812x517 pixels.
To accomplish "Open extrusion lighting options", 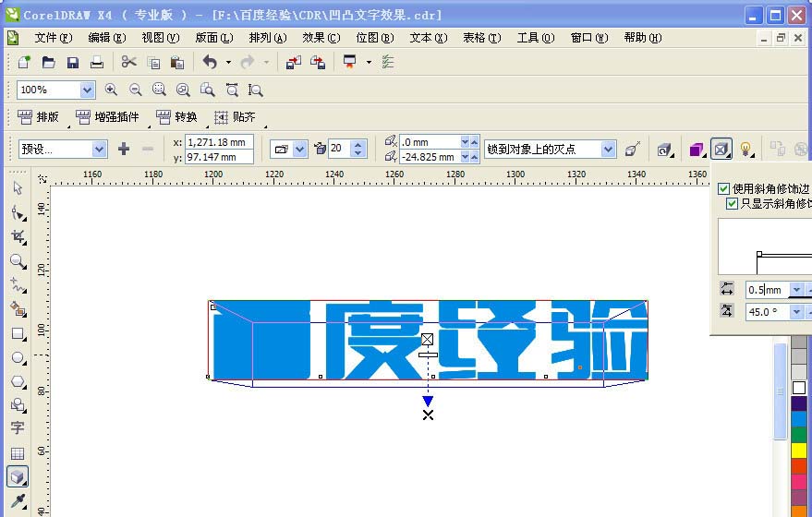I will click(x=745, y=150).
